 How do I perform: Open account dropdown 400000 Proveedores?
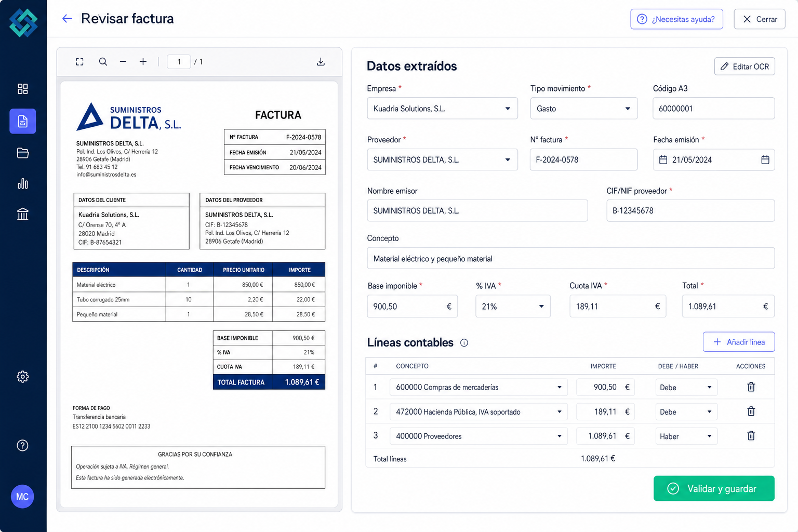click(x=478, y=436)
